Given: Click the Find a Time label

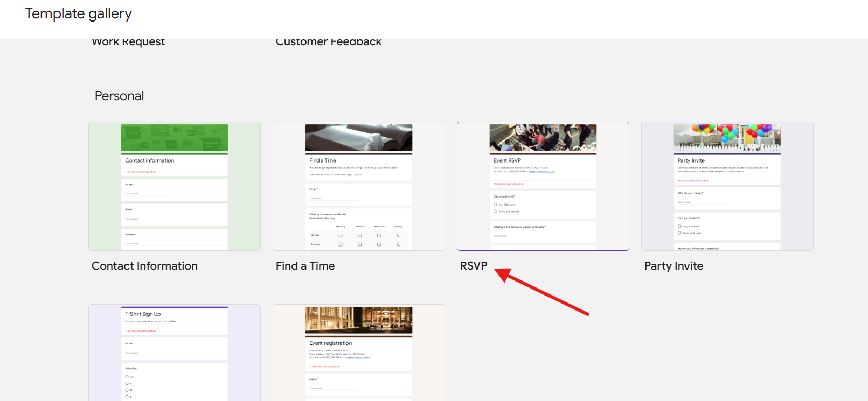Looking at the screenshot, I should coord(305,266).
